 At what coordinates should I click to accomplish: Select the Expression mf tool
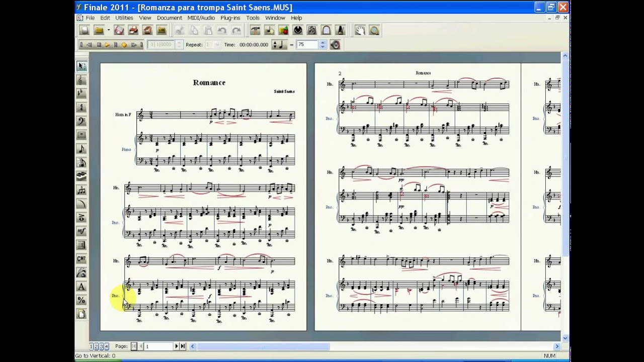(81, 231)
